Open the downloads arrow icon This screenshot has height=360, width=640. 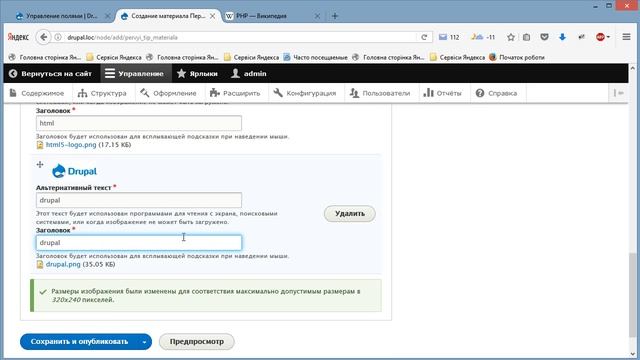562,37
